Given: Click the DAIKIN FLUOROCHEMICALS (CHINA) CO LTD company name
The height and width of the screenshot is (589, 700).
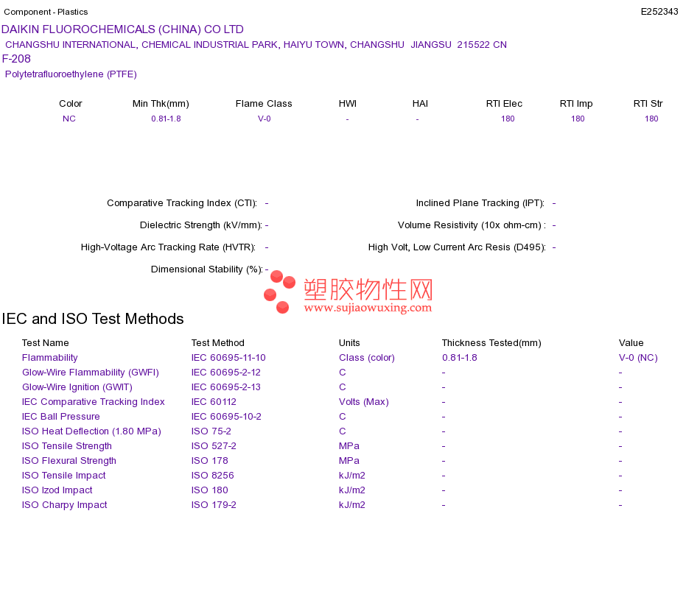Looking at the screenshot, I should (122, 29).
